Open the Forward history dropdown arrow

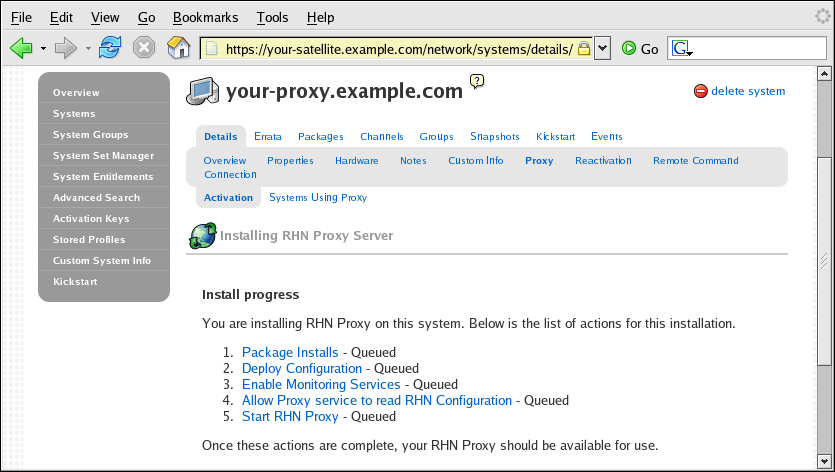(89, 48)
